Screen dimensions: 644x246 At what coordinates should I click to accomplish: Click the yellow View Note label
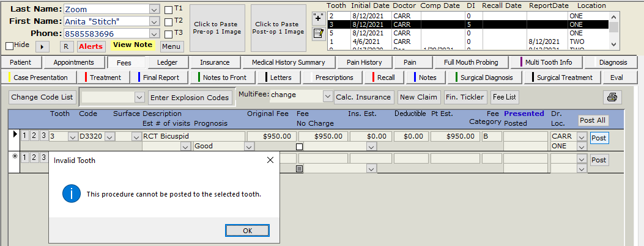[133, 45]
